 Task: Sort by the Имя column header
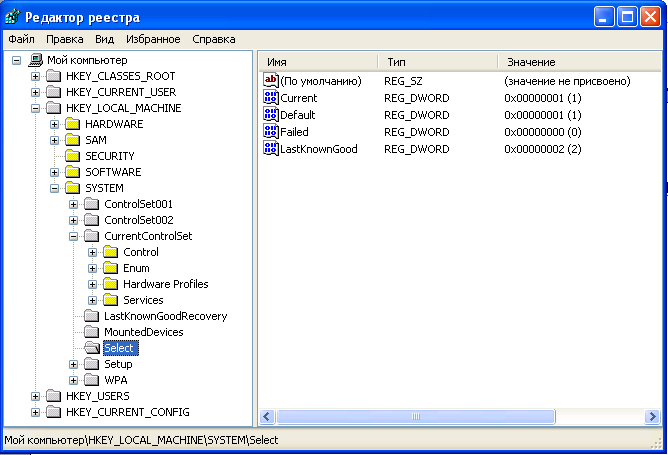[x=318, y=62]
